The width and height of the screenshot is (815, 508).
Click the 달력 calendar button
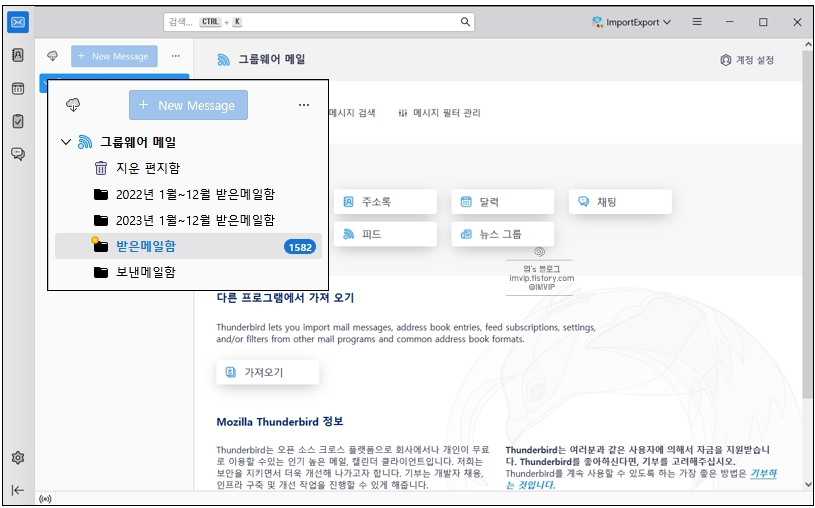503,202
